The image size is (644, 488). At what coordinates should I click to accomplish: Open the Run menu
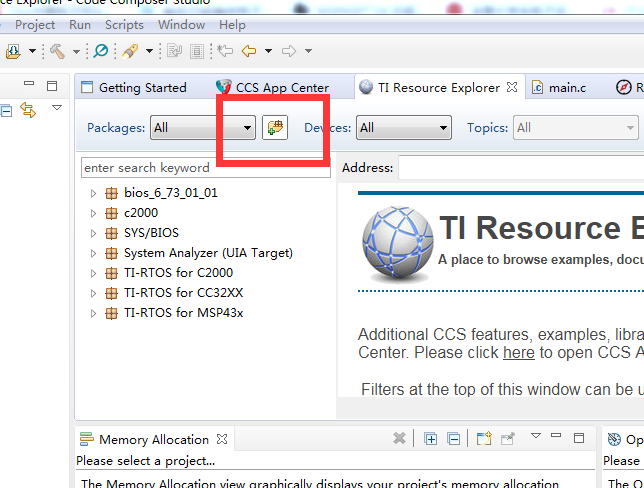click(x=80, y=25)
